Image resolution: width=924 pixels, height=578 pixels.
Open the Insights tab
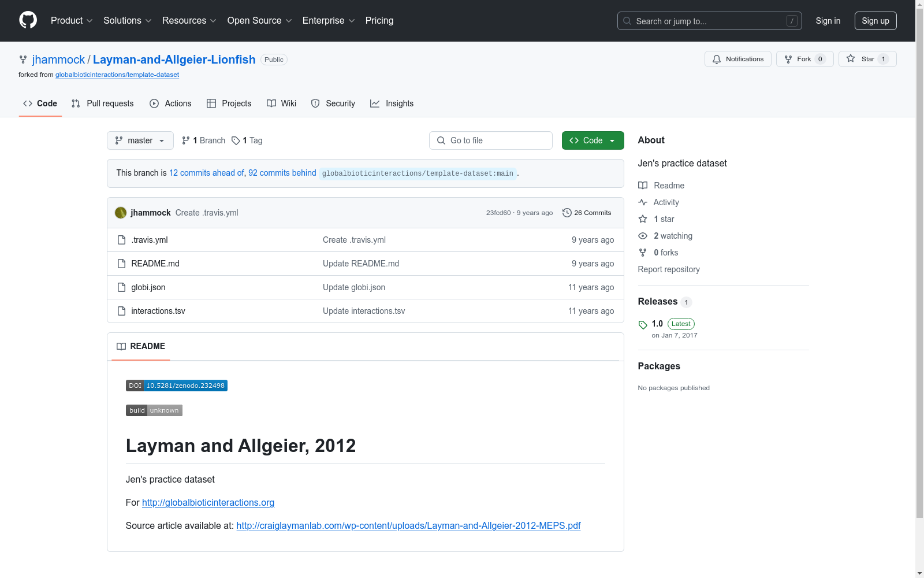392,103
